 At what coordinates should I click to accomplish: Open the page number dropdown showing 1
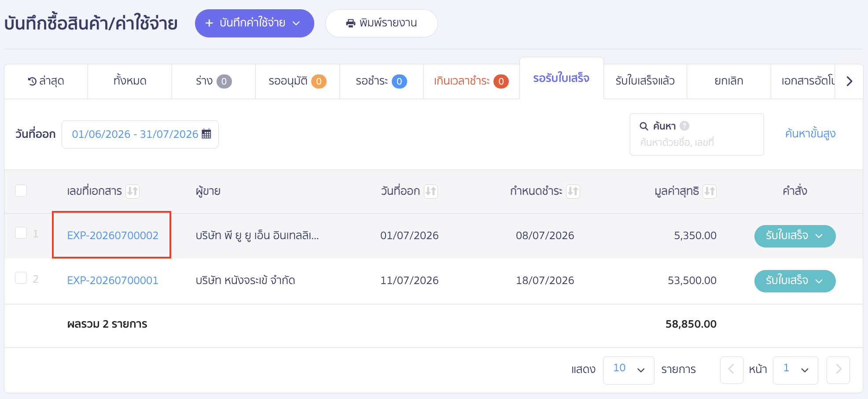795,370
